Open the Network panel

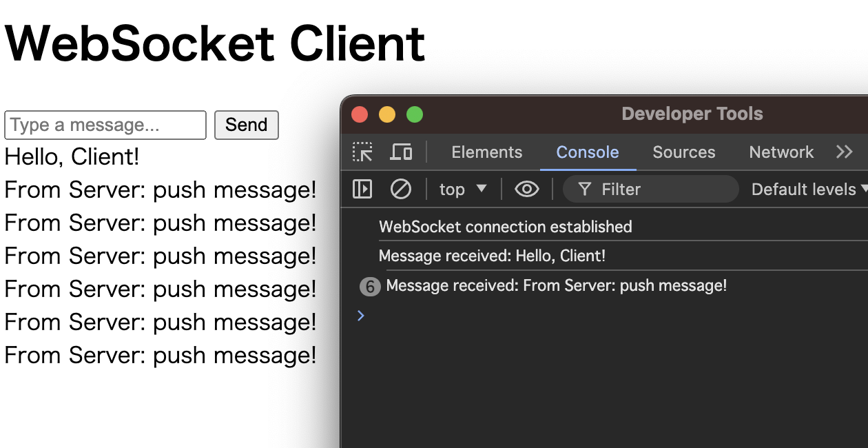point(781,152)
